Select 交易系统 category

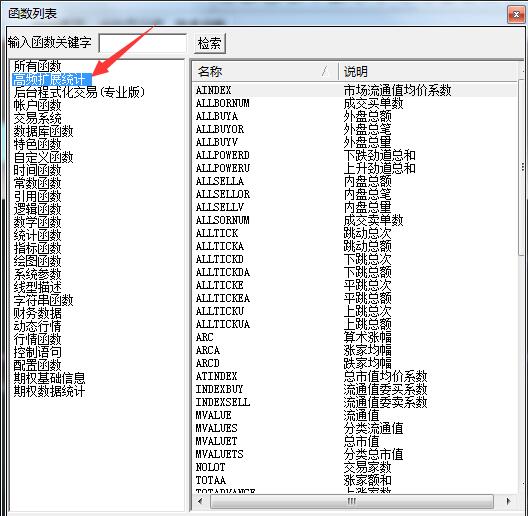coord(37,118)
